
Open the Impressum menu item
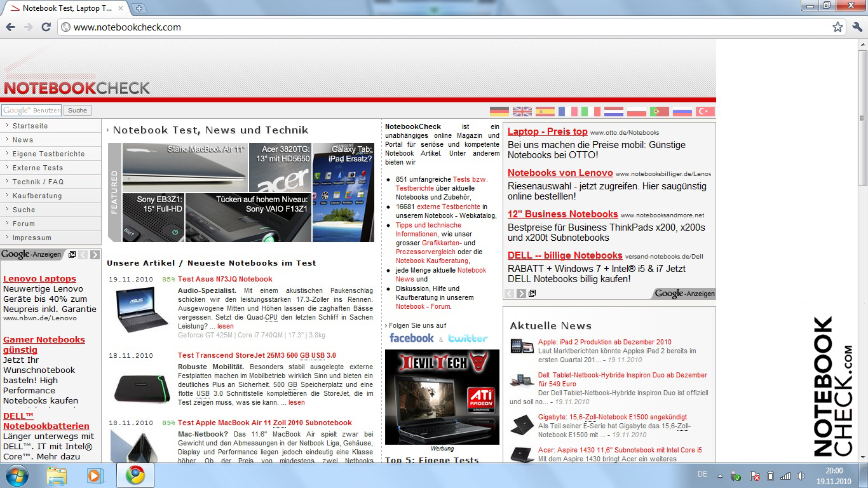51,238
